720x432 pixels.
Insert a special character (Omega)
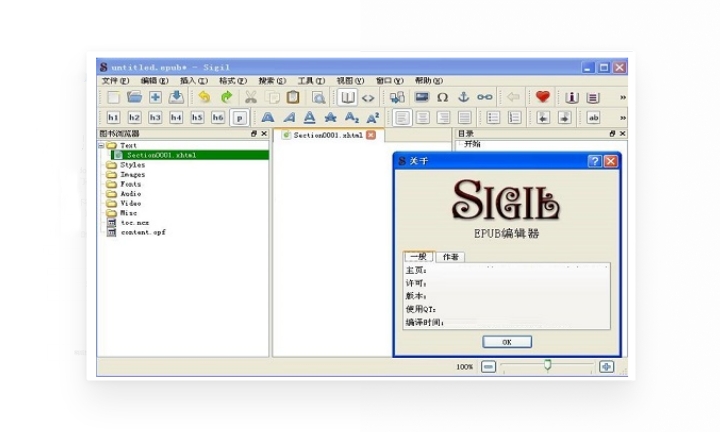[x=443, y=97]
